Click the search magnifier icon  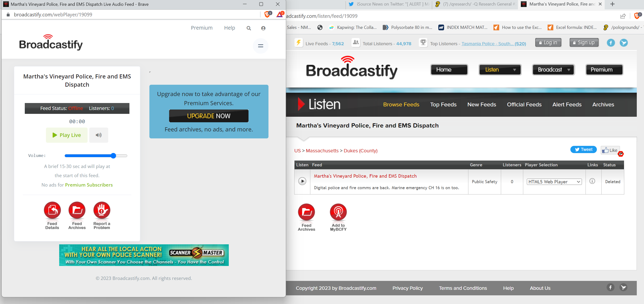(x=249, y=28)
